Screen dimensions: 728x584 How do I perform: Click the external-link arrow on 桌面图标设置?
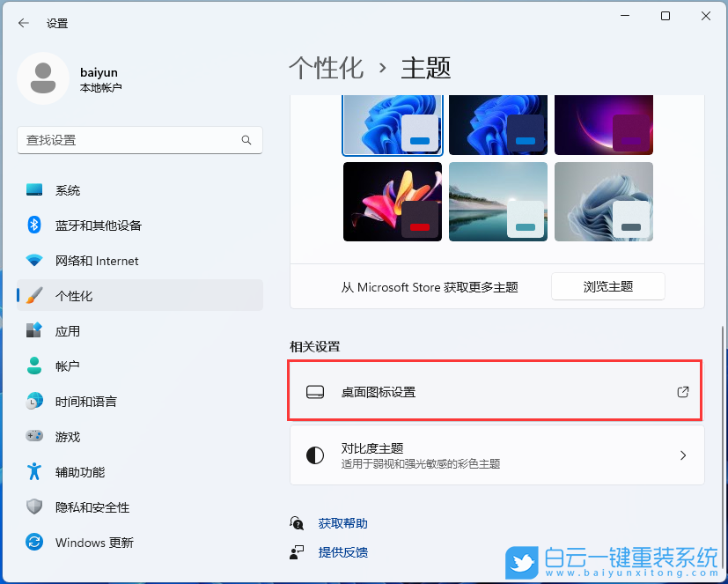pos(682,393)
